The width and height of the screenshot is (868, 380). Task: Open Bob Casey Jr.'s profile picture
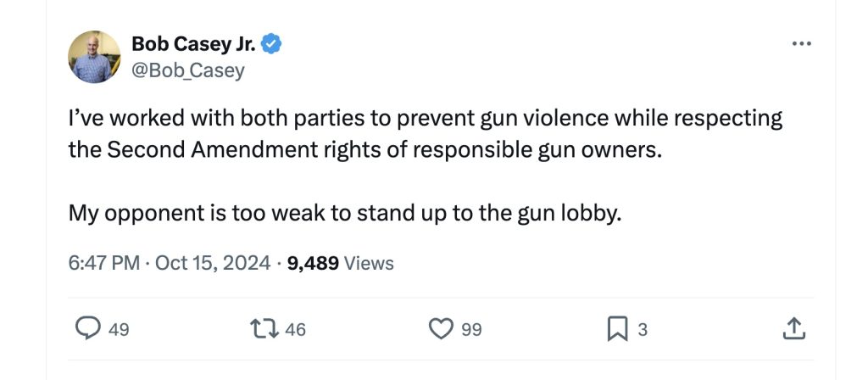pos(94,57)
